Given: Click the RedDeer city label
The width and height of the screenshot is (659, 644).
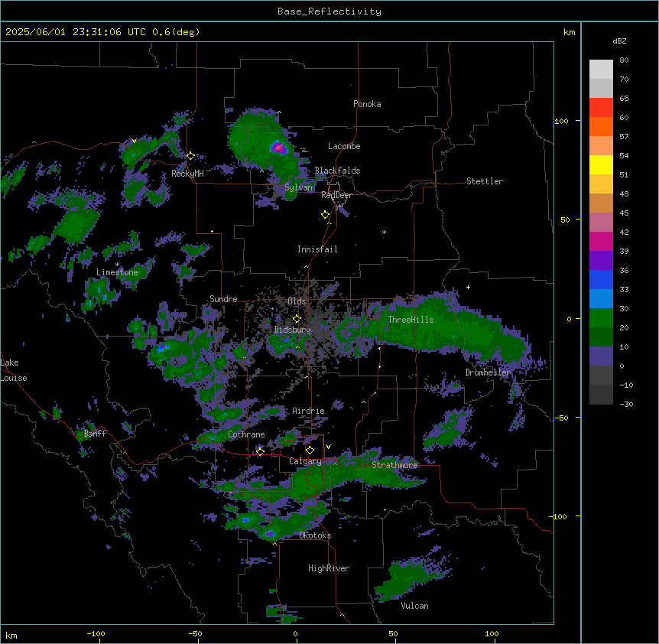Looking at the screenshot, I should pyautogui.click(x=336, y=195).
